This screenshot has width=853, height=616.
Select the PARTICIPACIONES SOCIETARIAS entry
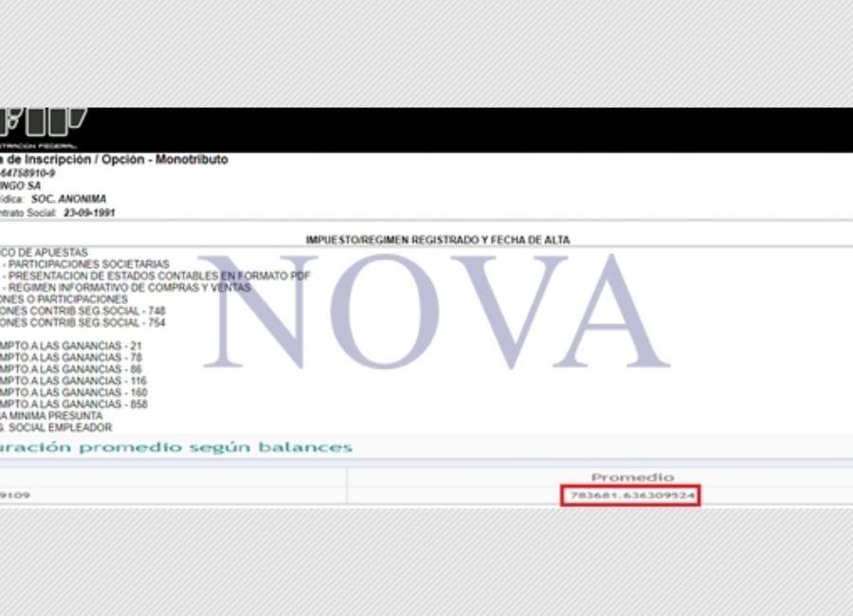click(89, 263)
